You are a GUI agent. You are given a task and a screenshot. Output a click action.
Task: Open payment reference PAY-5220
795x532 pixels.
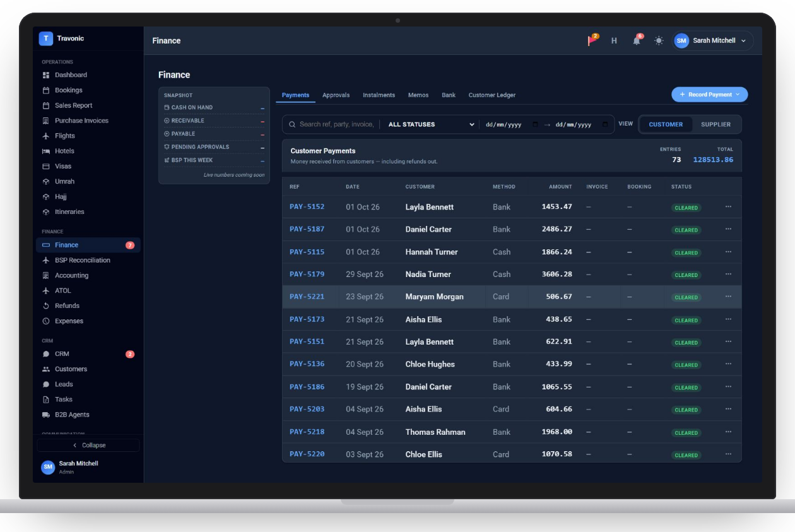[307, 454]
